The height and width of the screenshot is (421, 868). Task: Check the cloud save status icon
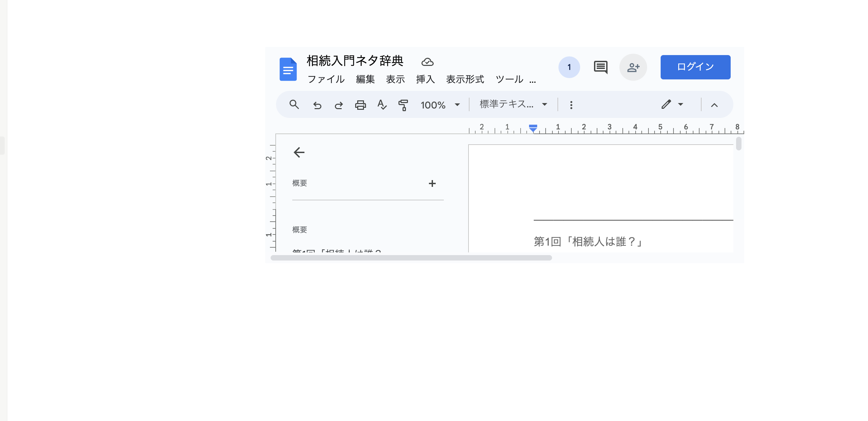(x=427, y=62)
